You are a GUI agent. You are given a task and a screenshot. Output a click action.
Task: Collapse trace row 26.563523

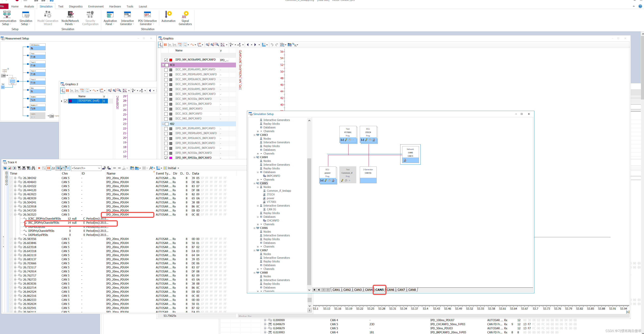point(15,215)
